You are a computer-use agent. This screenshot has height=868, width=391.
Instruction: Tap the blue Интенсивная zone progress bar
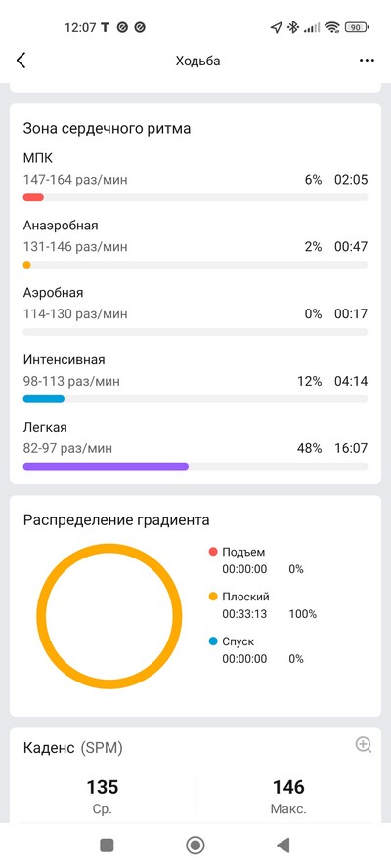[195, 399]
